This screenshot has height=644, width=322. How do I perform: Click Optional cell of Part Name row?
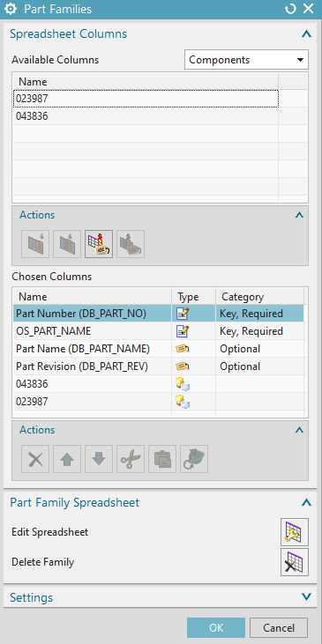point(259,349)
